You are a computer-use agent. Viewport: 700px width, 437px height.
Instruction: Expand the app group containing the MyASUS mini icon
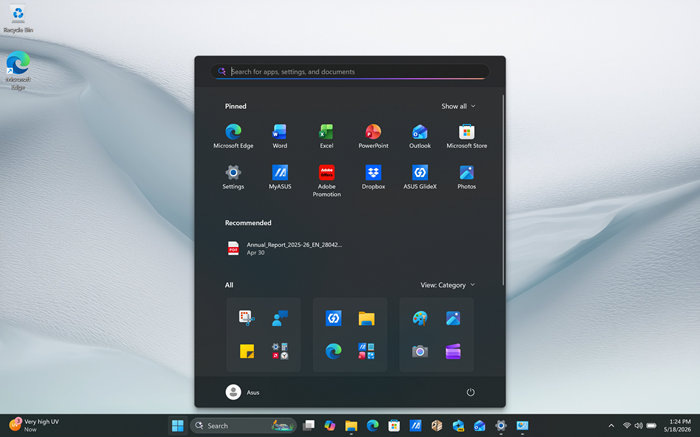367,351
